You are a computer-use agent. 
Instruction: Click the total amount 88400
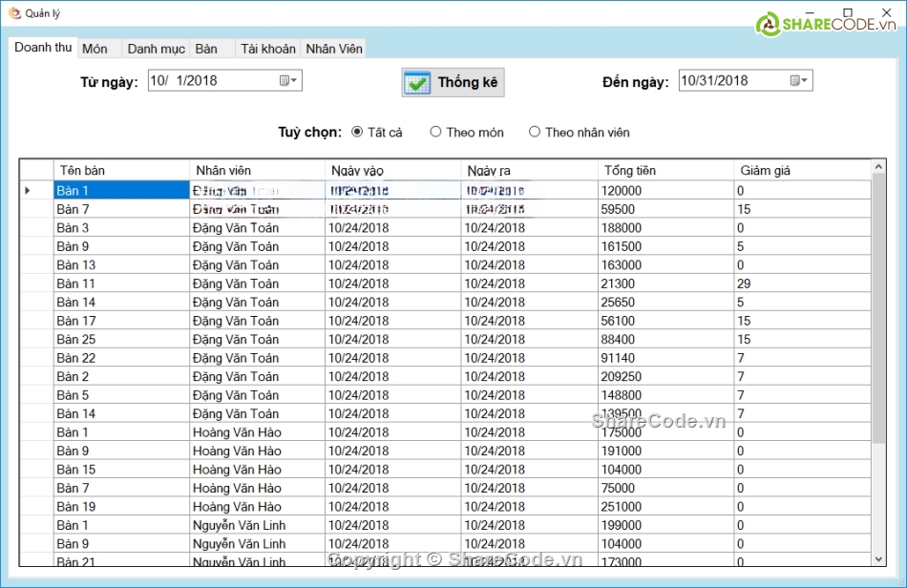click(x=665, y=339)
